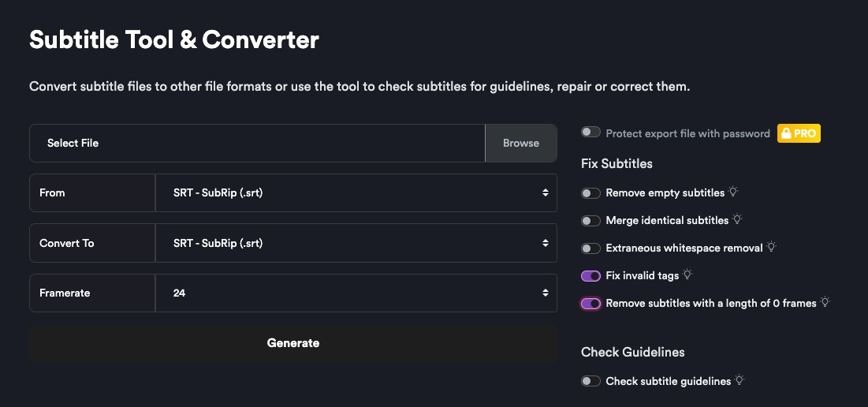Viewport: 868px width, 407px height.
Task: Click the Select File input field
Action: (257, 143)
